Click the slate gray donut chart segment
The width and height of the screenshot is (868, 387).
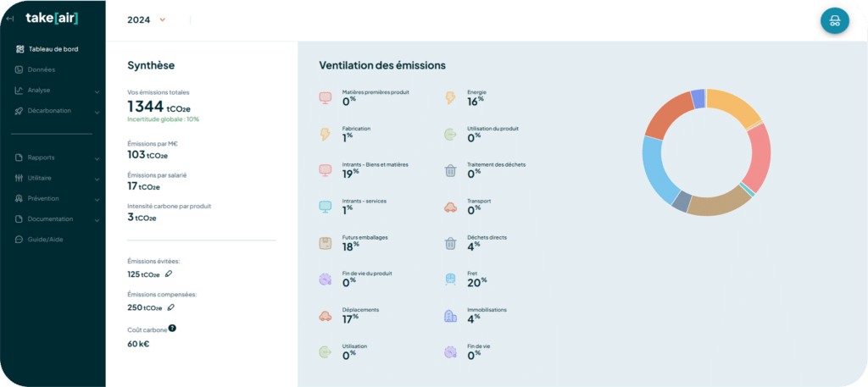(682, 202)
